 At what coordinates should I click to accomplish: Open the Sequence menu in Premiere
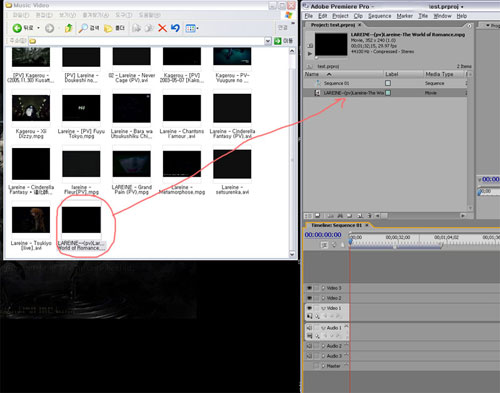pos(379,16)
